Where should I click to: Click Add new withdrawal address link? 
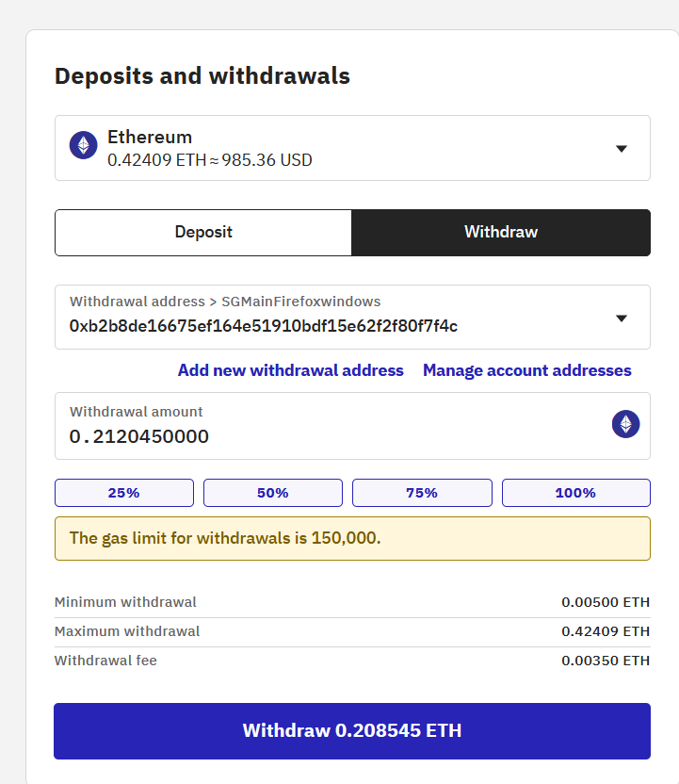291,370
